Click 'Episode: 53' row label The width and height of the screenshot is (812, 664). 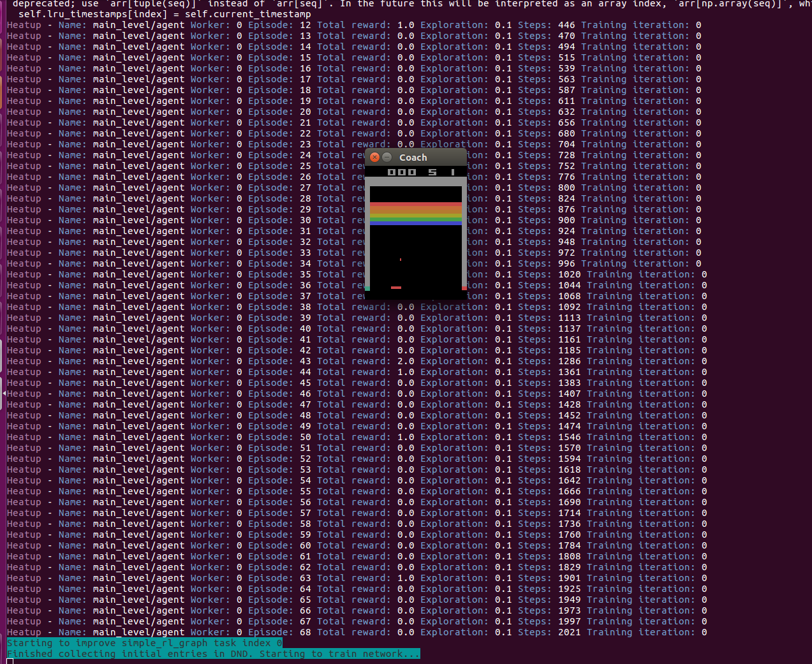[x=279, y=469]
